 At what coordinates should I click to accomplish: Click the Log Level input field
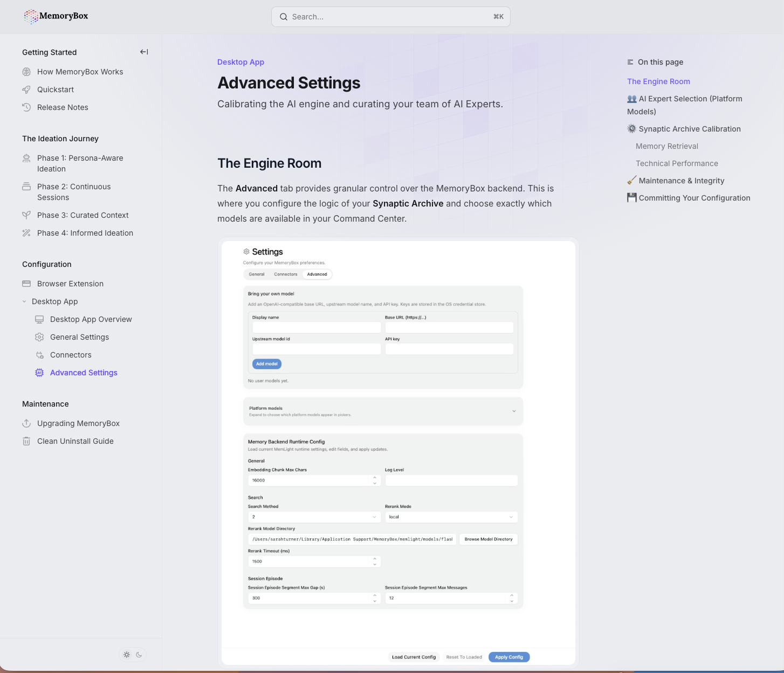(451, 480)
